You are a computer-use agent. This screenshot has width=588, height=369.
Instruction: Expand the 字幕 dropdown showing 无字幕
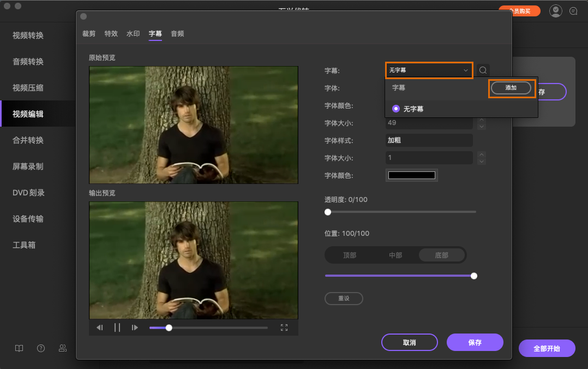429,70
